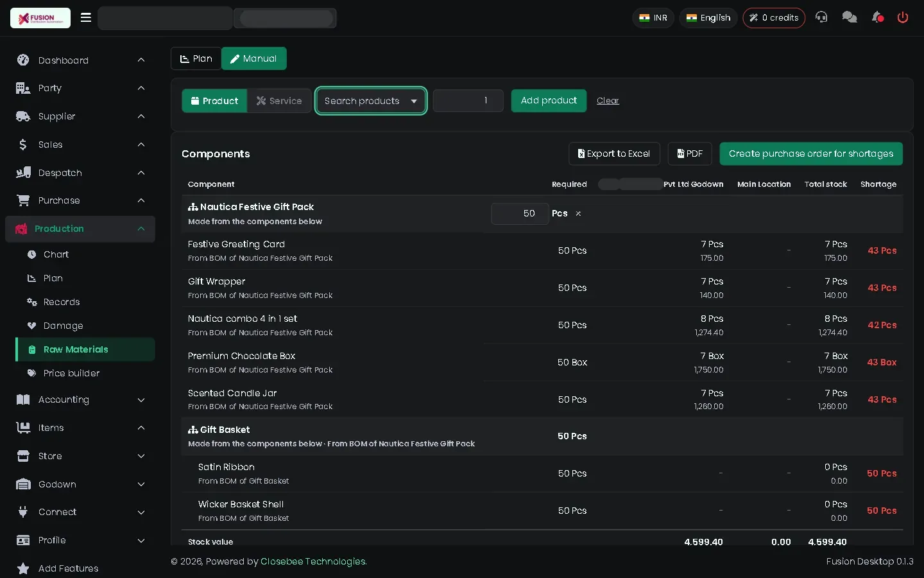Export components to Excel

[x=614, y=153]
